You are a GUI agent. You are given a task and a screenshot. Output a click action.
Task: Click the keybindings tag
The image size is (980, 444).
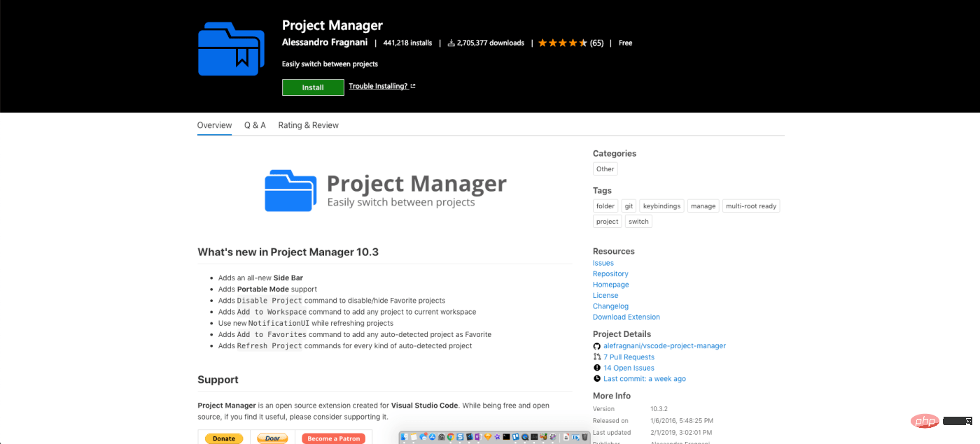[x=661, y=206]
